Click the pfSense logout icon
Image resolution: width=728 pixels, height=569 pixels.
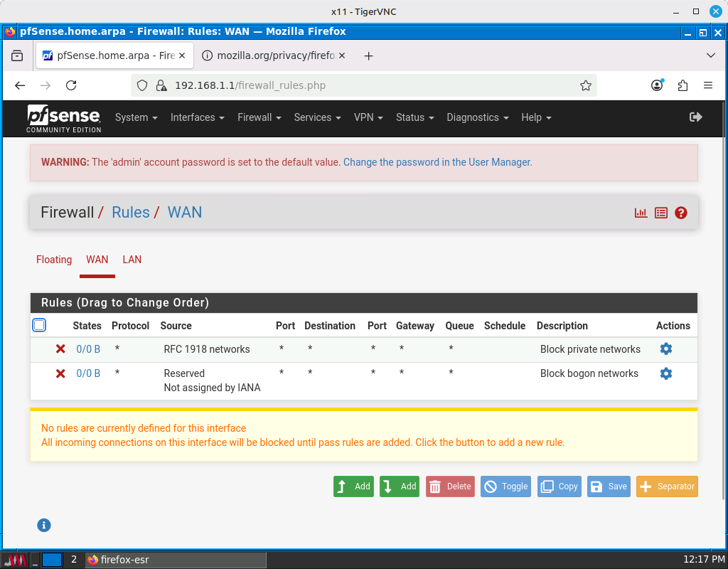click(x=695, y=117)
